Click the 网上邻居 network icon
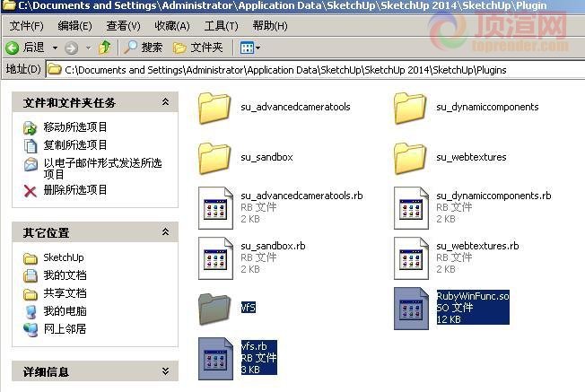Image resolution: width=585 pixels, height=392 pixels. click(x=31, y=329)
